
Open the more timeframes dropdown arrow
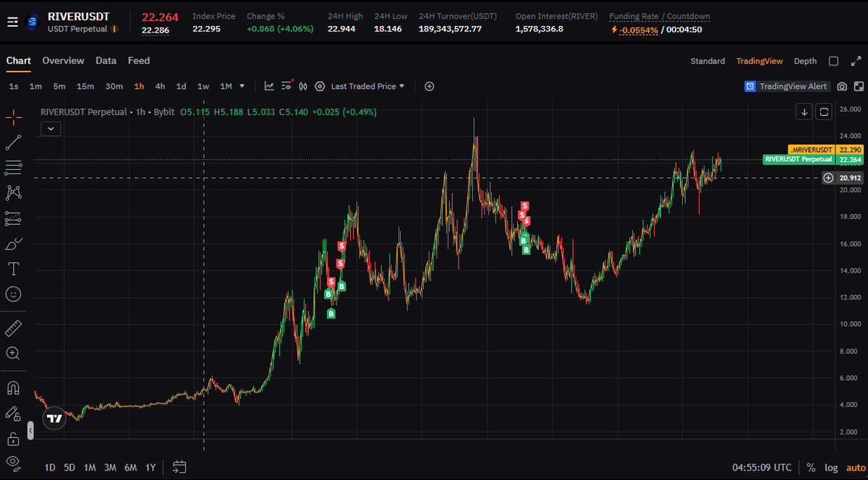[242, 86]
